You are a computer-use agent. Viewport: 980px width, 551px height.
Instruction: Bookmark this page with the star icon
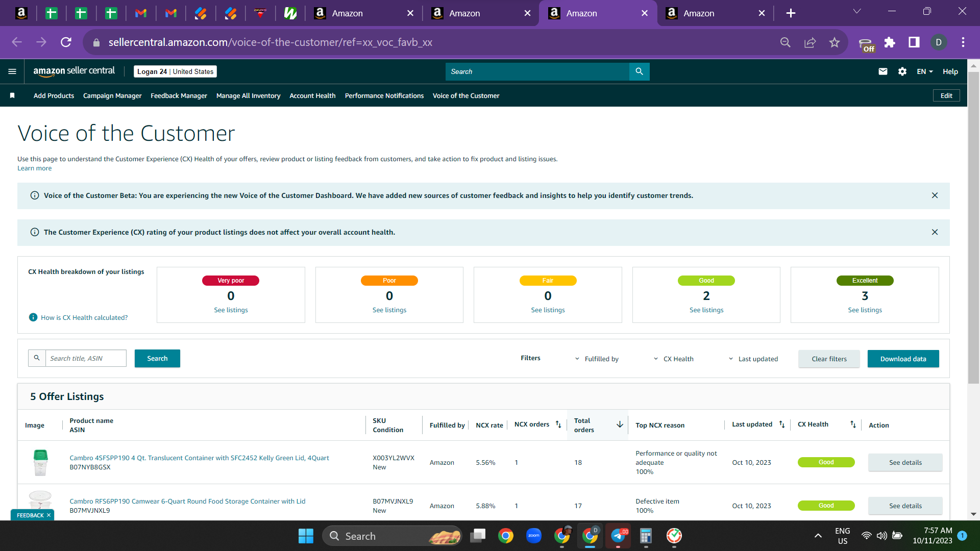[x=835, y=42]
